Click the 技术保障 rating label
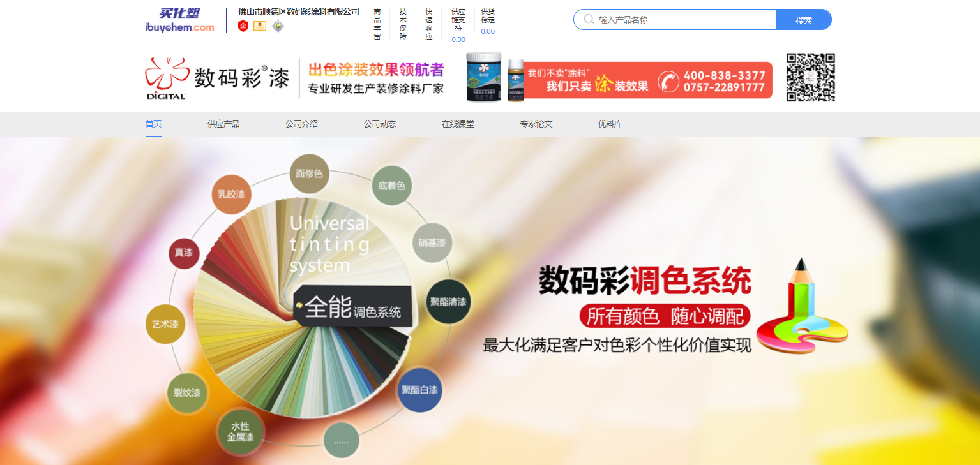Viewport: 980px width, 465px height. [x=403, y=24]
